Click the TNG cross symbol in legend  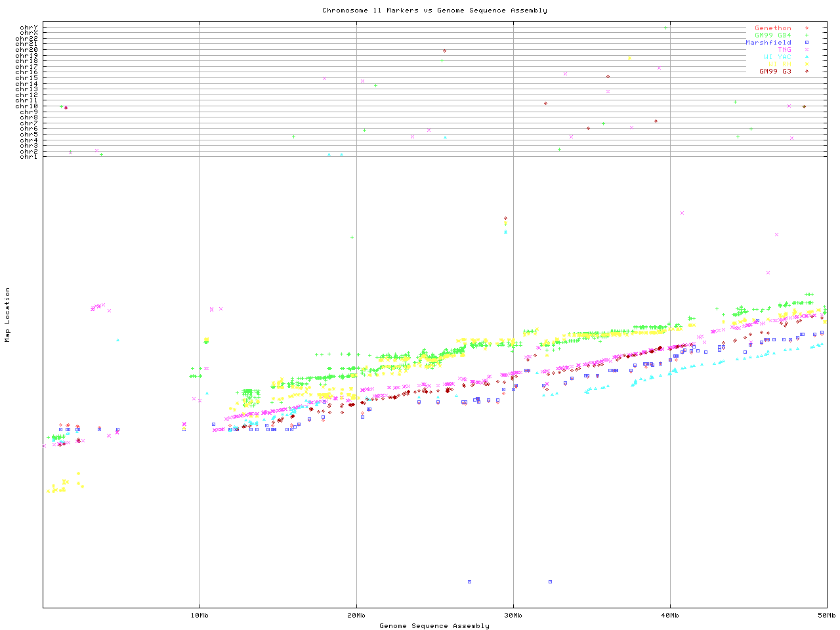[807, 50]
